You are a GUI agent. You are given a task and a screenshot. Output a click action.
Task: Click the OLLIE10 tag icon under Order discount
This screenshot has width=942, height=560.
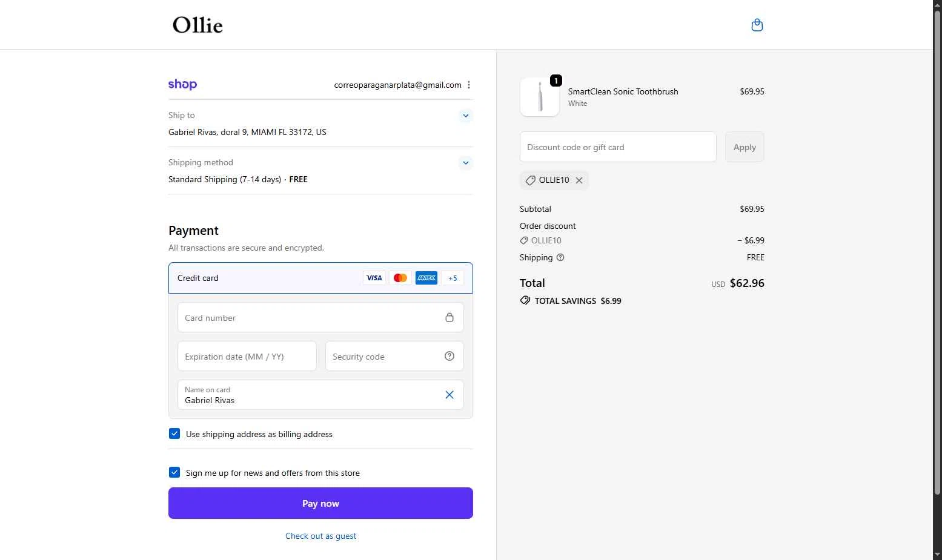(524, 240)
